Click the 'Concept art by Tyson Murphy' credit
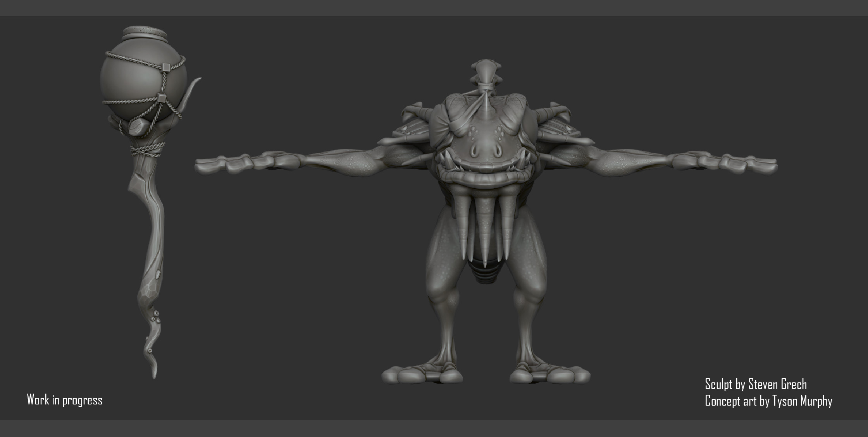 click(x=768, y=401)
